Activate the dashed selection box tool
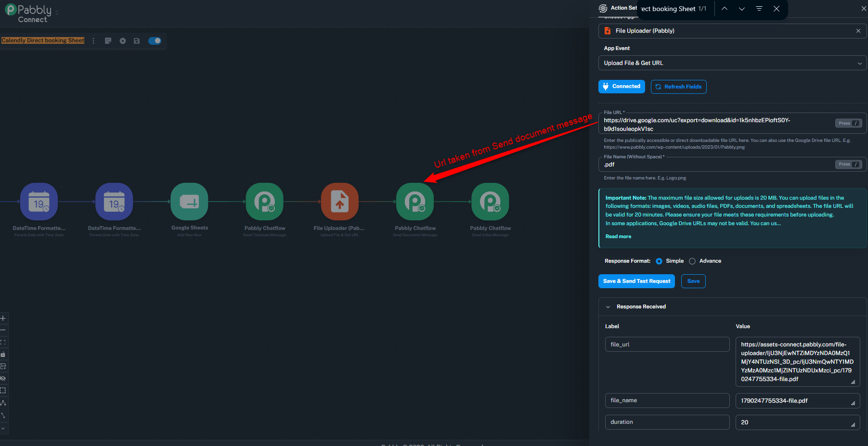Viewport: 868px width, 446px height. pyautogui.click(x=3, y=391)
